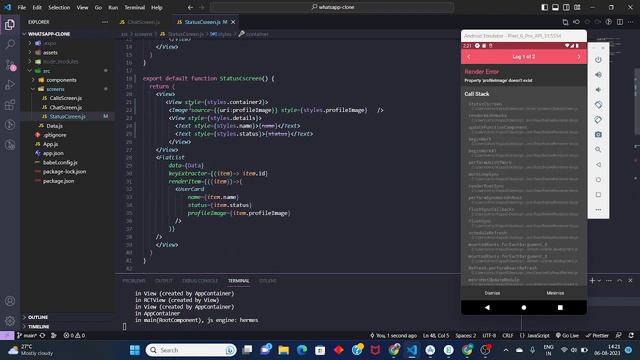Go to previous log in error overlay
The image size is (640, 360).
[469, 57]
